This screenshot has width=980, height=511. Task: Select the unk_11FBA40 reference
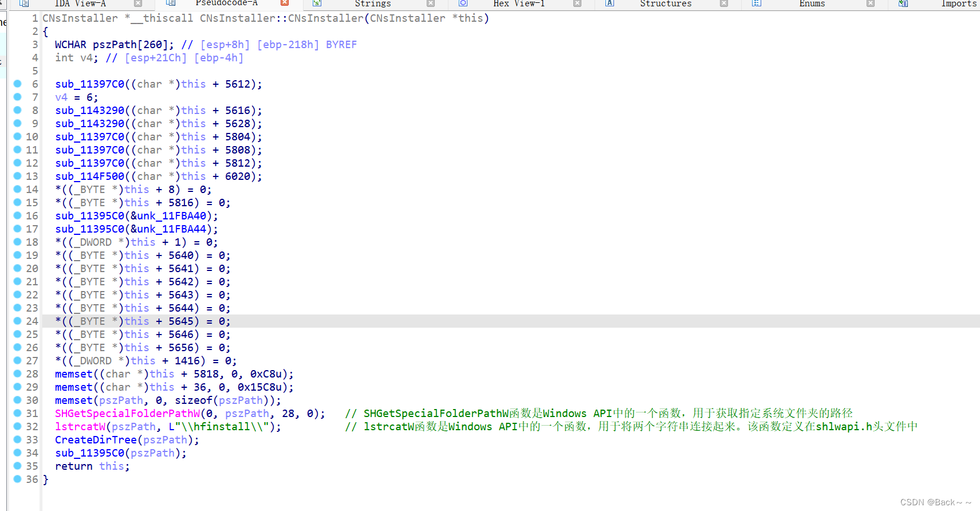pyautogui.click(x=171, y=216)
